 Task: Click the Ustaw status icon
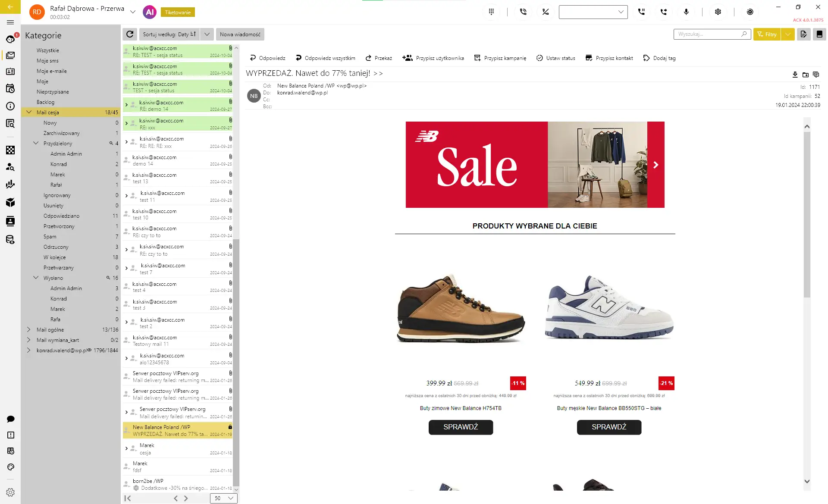pyautogui.click(x=539, y=58)
